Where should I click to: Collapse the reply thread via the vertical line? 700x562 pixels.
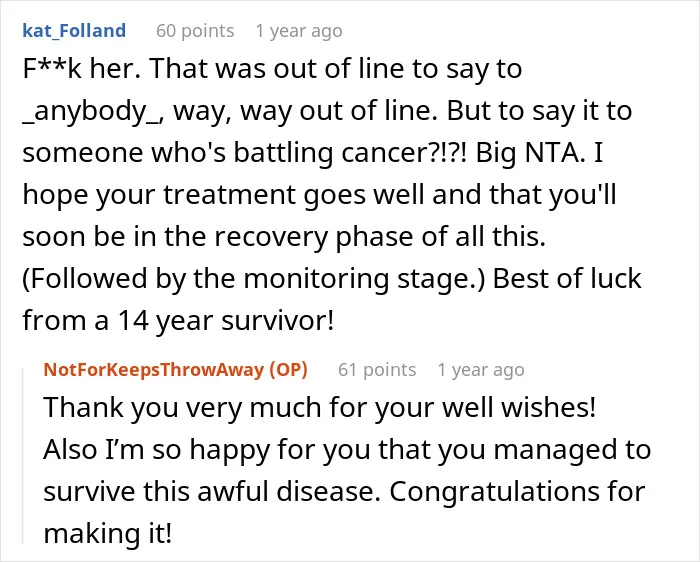(x=23, y=456)
